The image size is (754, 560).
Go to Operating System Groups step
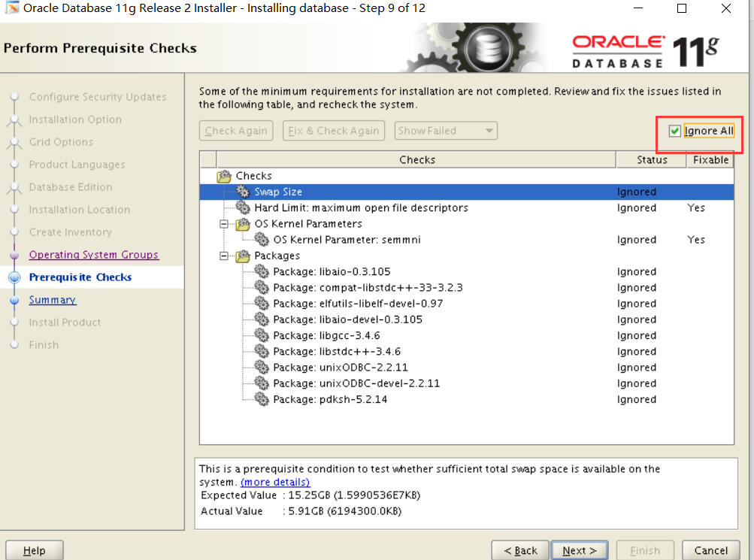(94, 255)
